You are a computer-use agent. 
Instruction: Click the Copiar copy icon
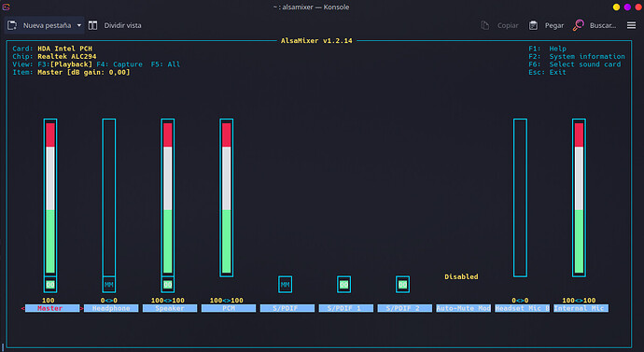click(x=485, y=25)
